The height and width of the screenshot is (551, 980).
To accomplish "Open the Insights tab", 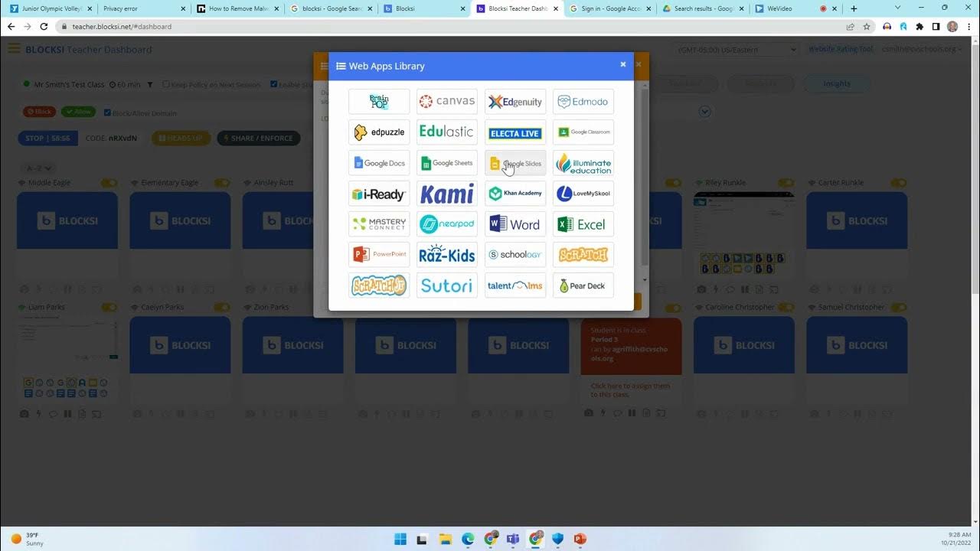I will coord(837,83).
